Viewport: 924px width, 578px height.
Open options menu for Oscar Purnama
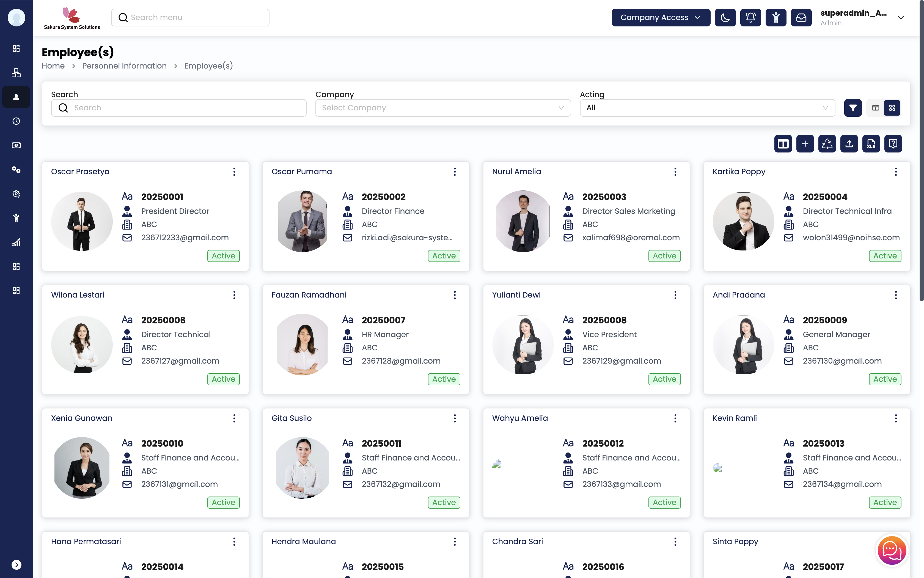point(455,172)
